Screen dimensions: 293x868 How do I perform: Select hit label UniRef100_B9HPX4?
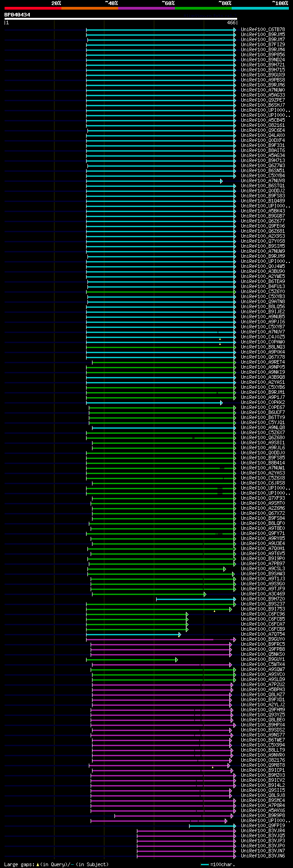coord(263,725)
